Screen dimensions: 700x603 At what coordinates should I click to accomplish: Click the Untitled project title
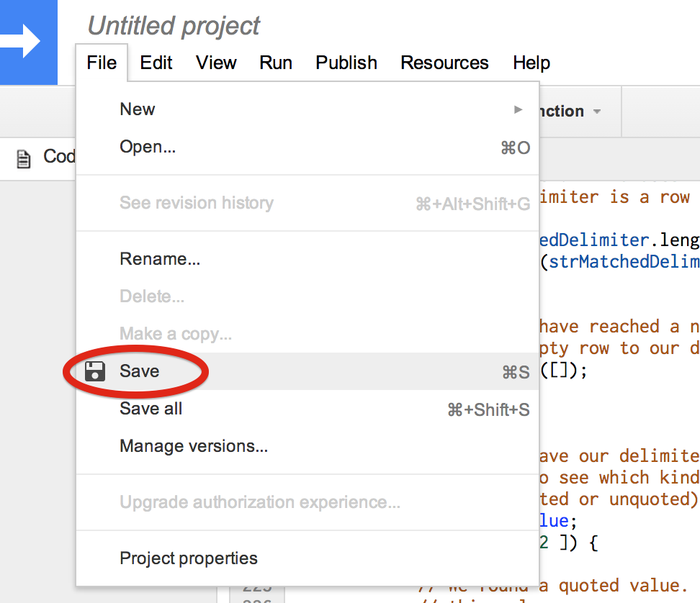[x=174, y=26]
